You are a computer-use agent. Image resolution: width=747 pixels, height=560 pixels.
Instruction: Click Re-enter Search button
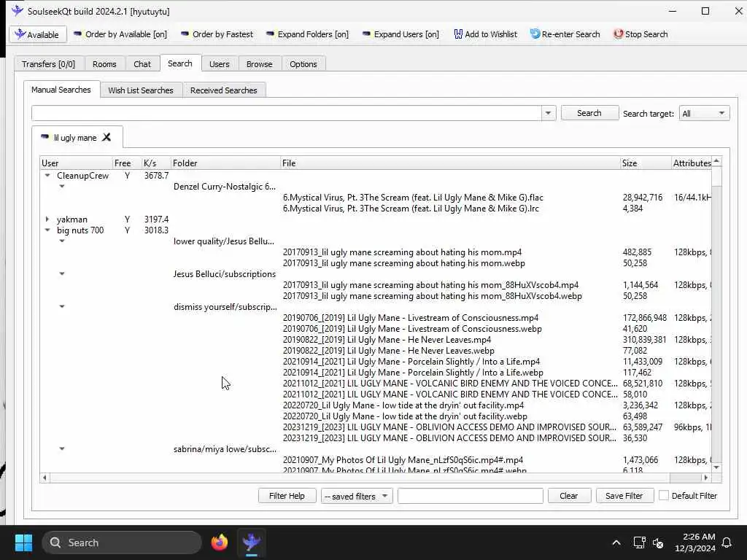pos(565,34)
